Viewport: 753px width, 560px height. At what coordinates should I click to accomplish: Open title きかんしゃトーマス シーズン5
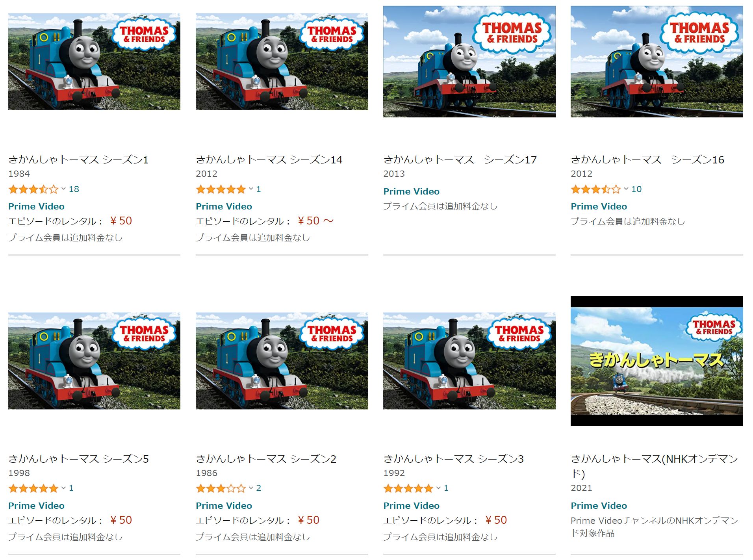(x=78, y=459)
